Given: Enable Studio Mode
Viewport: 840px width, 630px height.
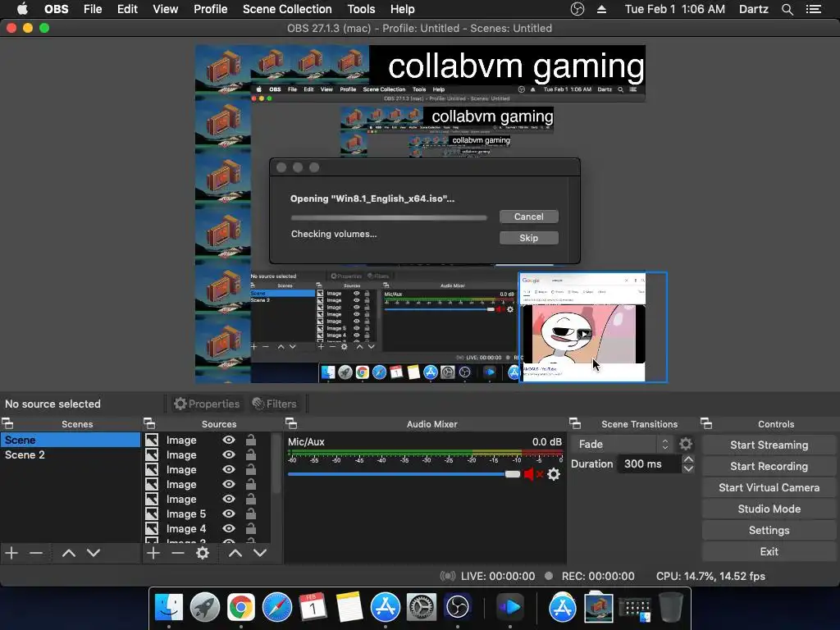Looking at the screenshot, I should [x=769, y=509].
